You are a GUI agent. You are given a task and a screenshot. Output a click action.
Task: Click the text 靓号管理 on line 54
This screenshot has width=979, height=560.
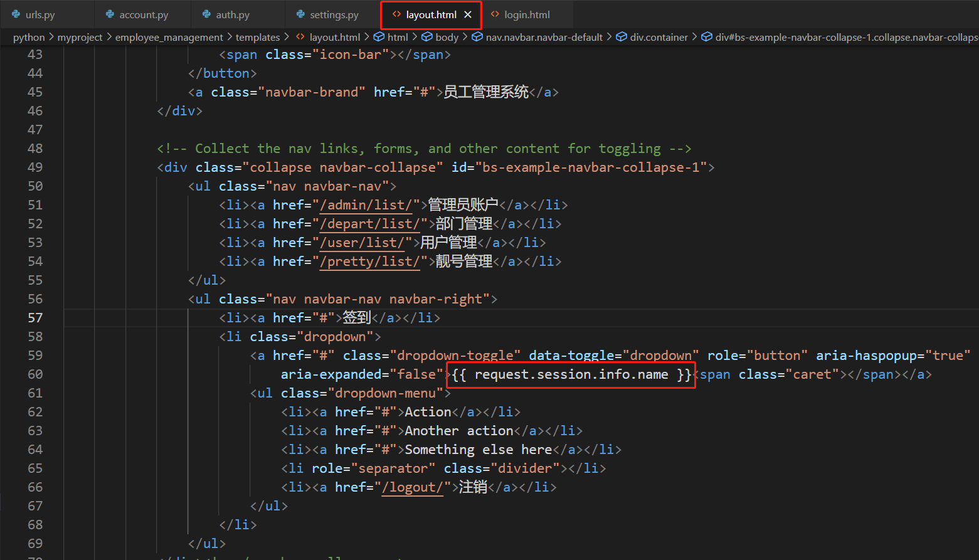pyautogui.click(x=464, y=262)
